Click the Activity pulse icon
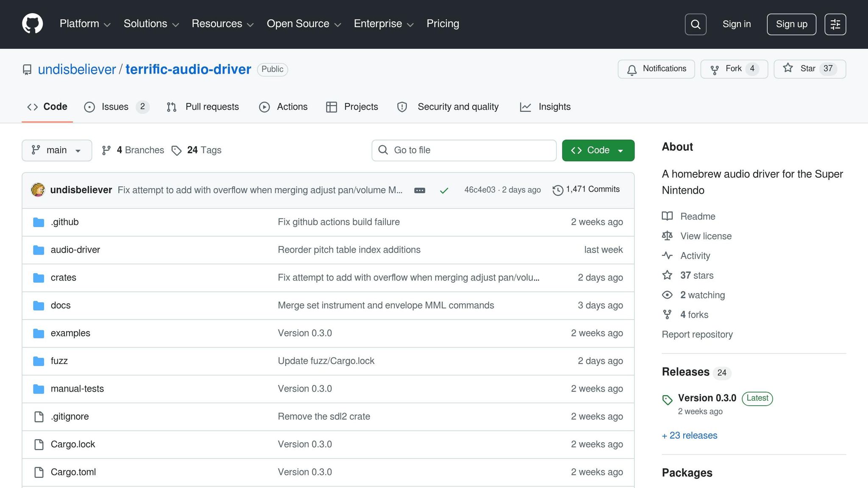The height and width of the screenshot is (488, 868). (667, 255)
